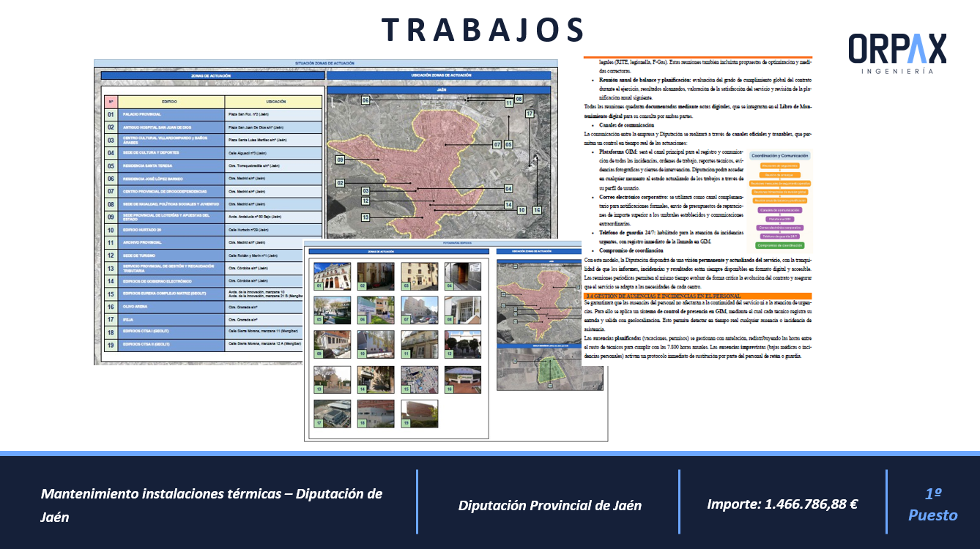980x549 pixels.
Task: Open building photo thumbnail 12
Action: (x=463, y=344)
